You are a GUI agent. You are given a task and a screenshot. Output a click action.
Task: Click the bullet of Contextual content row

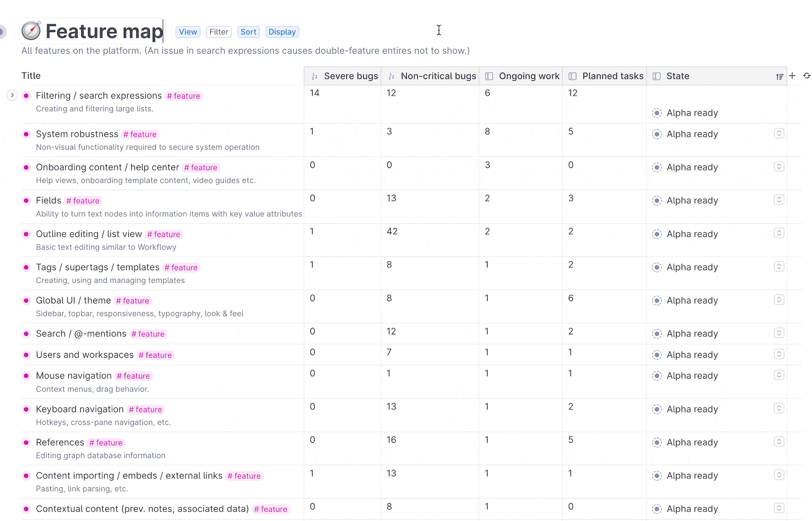[x=26, y=509]
